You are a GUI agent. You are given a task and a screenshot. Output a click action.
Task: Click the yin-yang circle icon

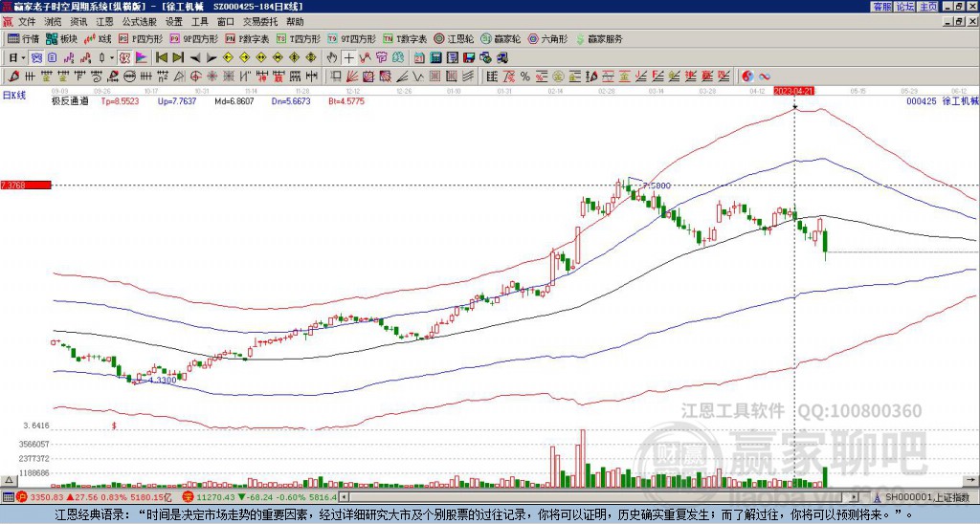click(x=747, y=76)
